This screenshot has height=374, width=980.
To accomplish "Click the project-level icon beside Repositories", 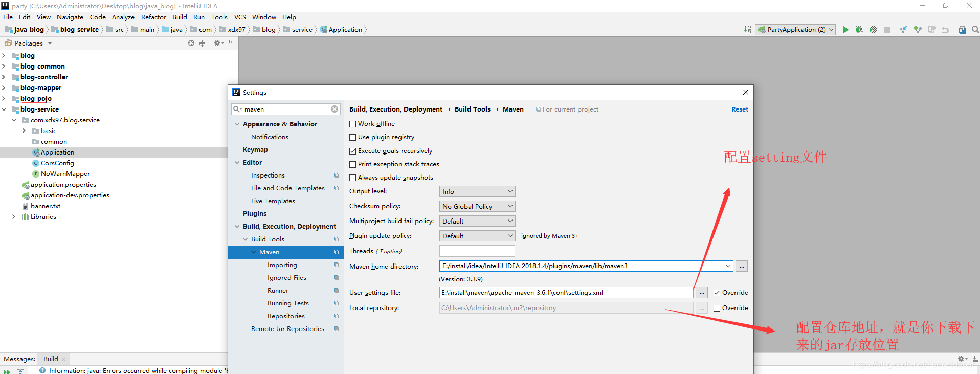I will tap(336, 316).
